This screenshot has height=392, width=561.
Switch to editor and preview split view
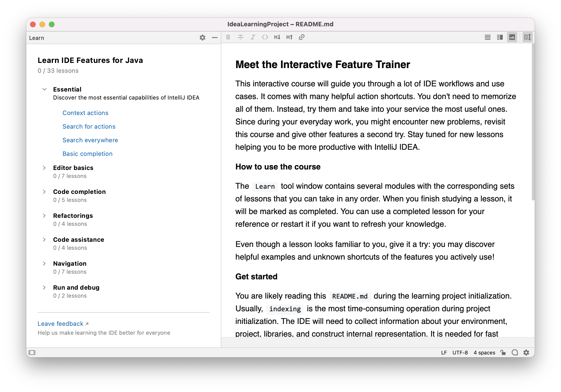coord(500,37)
